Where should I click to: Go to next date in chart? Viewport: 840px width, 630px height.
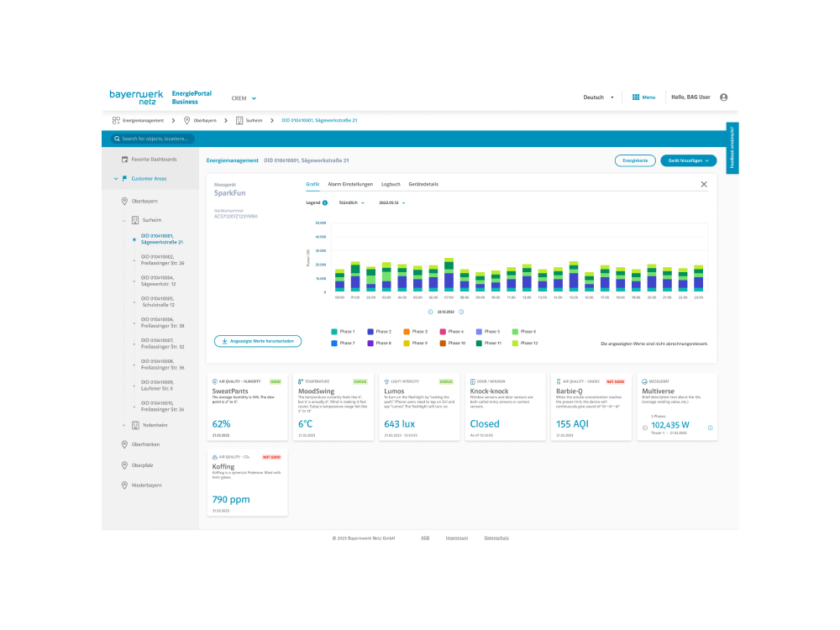click(x=461, y=311)
